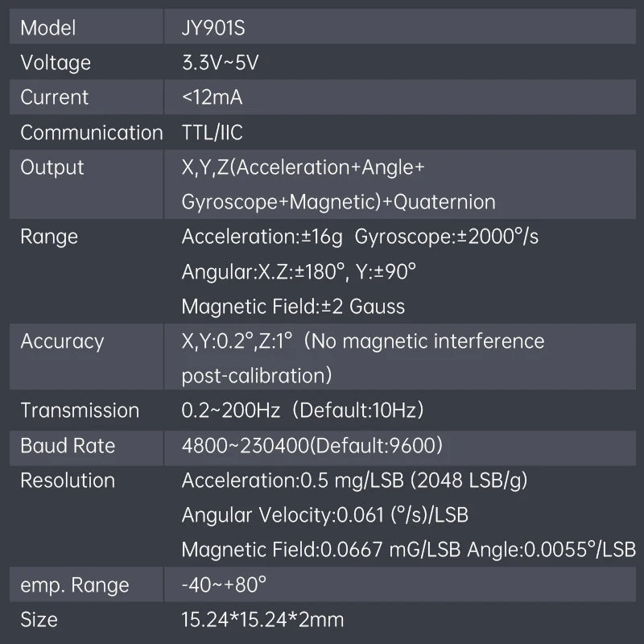Image resolution: width=644 pixels, height=644 pixels.
Task: Click the Accuracy row label
Action: point(62,341)
